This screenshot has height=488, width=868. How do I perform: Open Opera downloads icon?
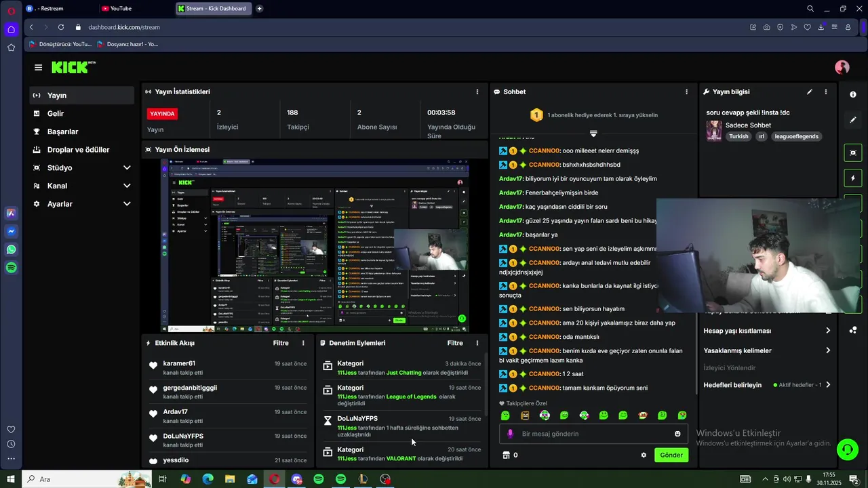(821, 27)
